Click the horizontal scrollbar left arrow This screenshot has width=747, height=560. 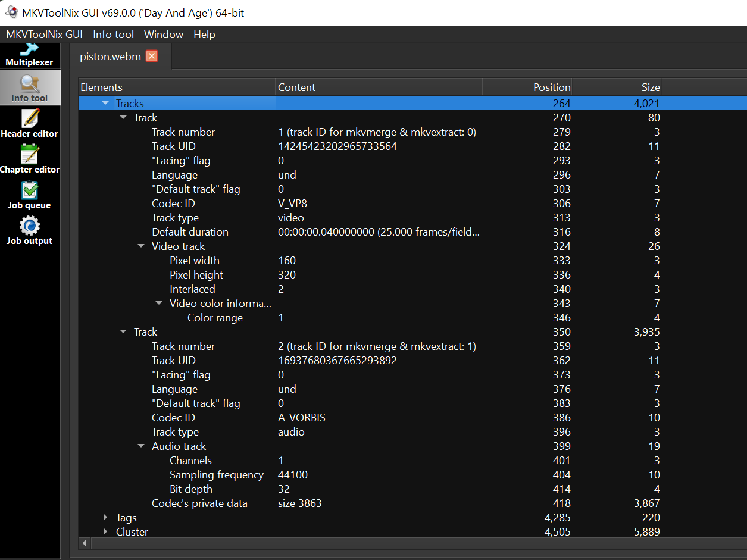pos(85,543)
